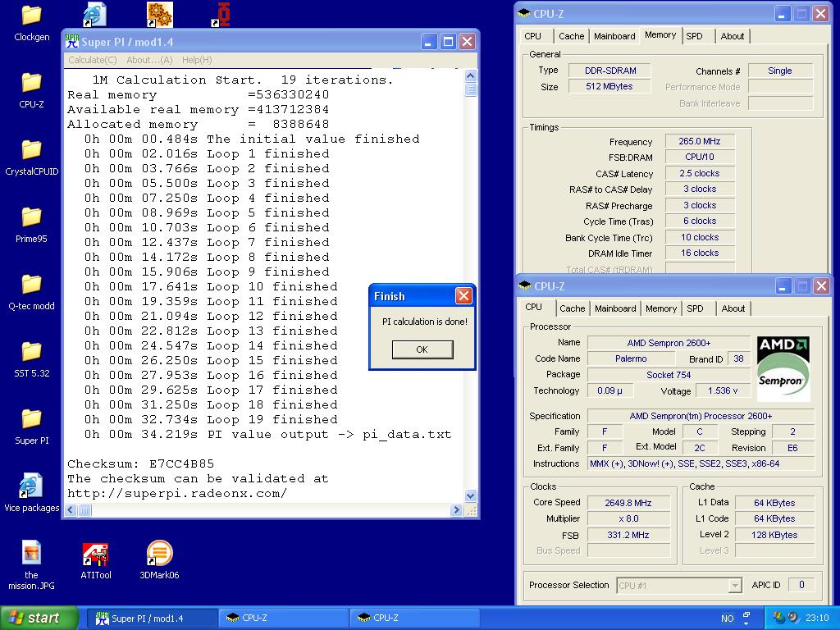This screenshot has width=840, height=630.
Task: Click the red shortcut icon on desktop
Action: (222, 15)
